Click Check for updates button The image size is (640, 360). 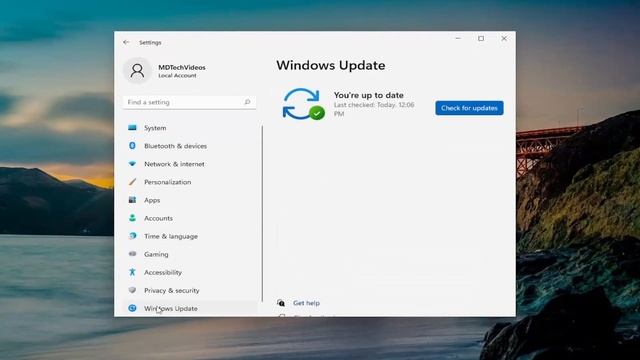pos(469,108)
